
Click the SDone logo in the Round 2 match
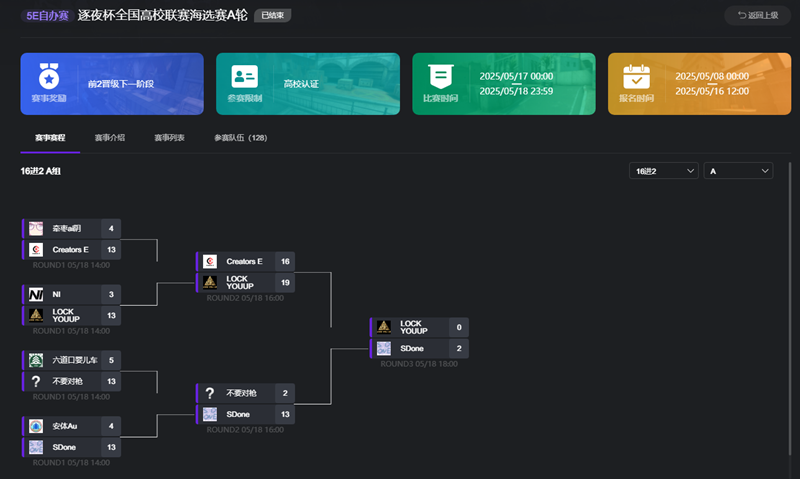pos(210,414)
